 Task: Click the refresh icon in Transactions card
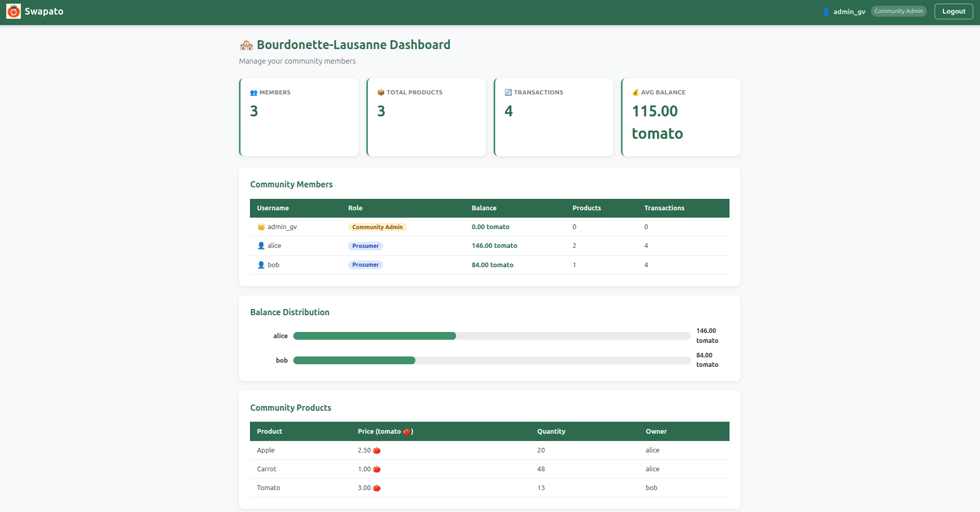[508, 92]
